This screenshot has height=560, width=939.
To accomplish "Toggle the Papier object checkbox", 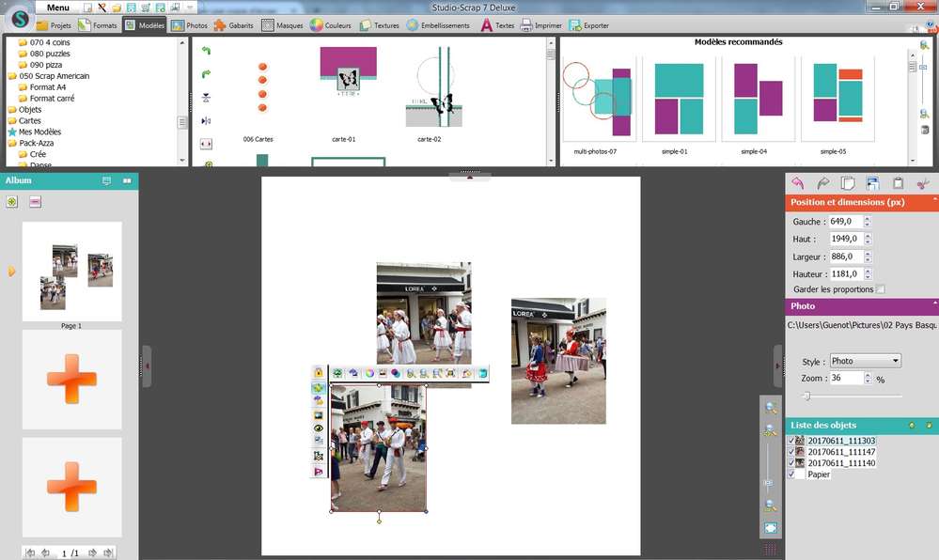I will coord(790,474).
